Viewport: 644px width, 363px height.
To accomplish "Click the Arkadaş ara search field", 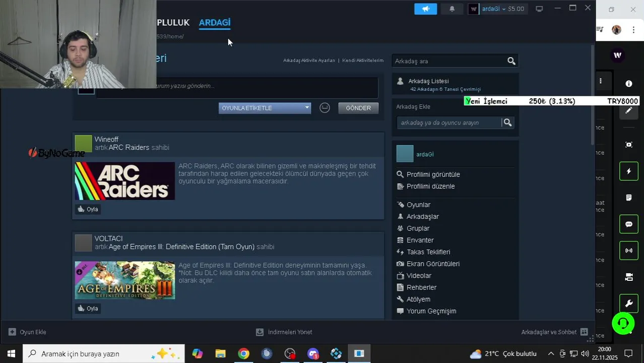I will coord(448,61).
